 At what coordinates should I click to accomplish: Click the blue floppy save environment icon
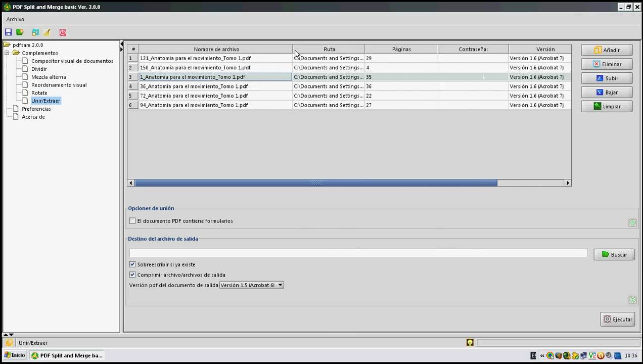[x=8, y=32]
